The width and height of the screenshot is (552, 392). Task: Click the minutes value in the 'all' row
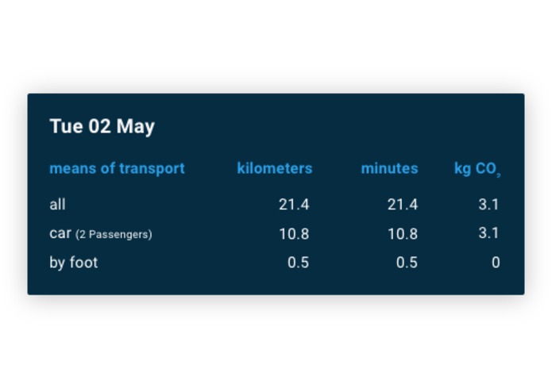coord(402,205)
